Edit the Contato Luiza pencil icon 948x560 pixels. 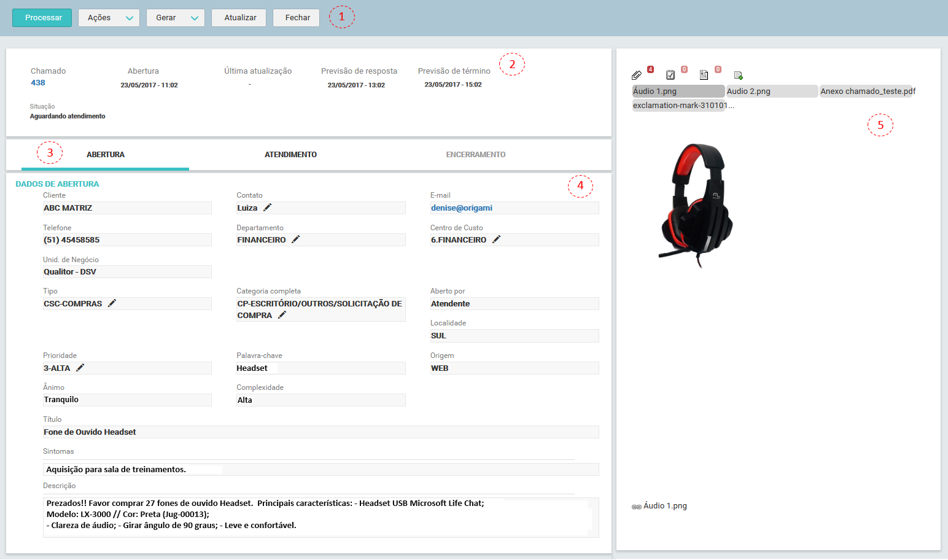coord(267,208)
